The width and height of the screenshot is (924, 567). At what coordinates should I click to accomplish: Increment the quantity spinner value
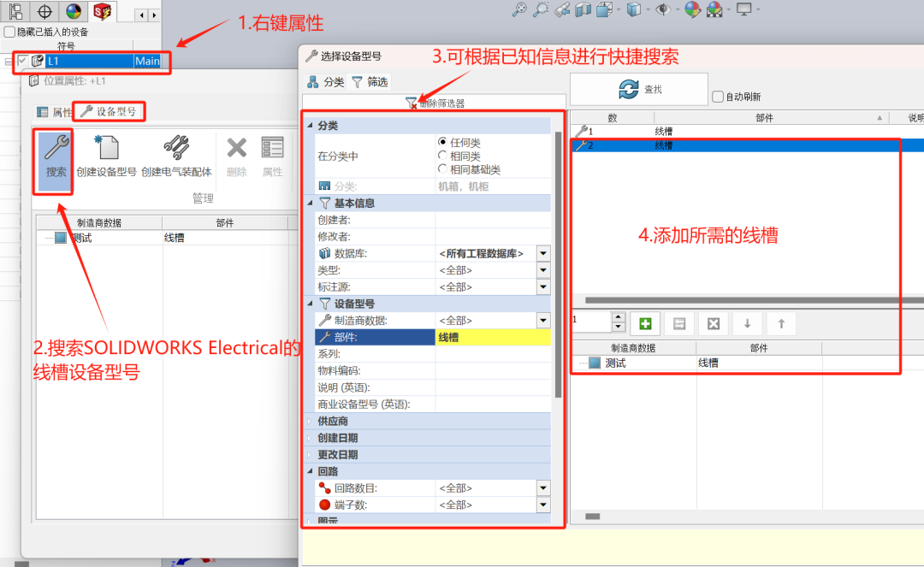pos(619,318)
